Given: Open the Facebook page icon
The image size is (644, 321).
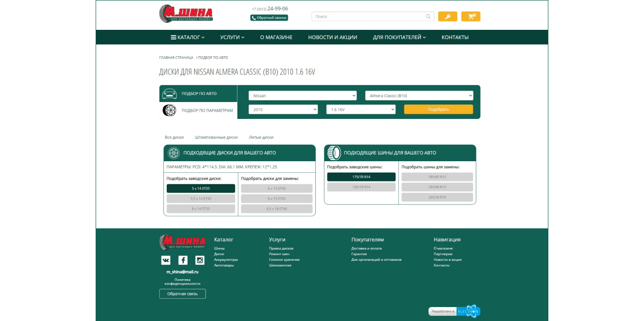Looking at the screenshot, I should tap(183, 260).
